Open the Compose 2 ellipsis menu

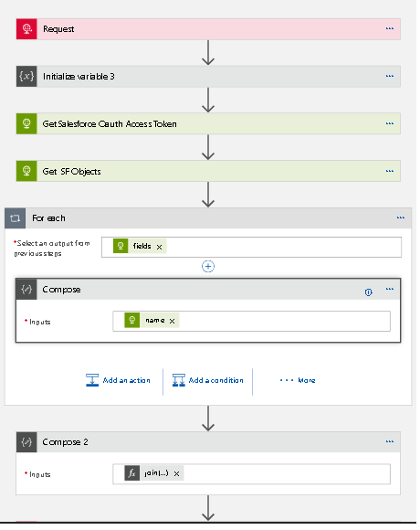(x=390, y=441)
